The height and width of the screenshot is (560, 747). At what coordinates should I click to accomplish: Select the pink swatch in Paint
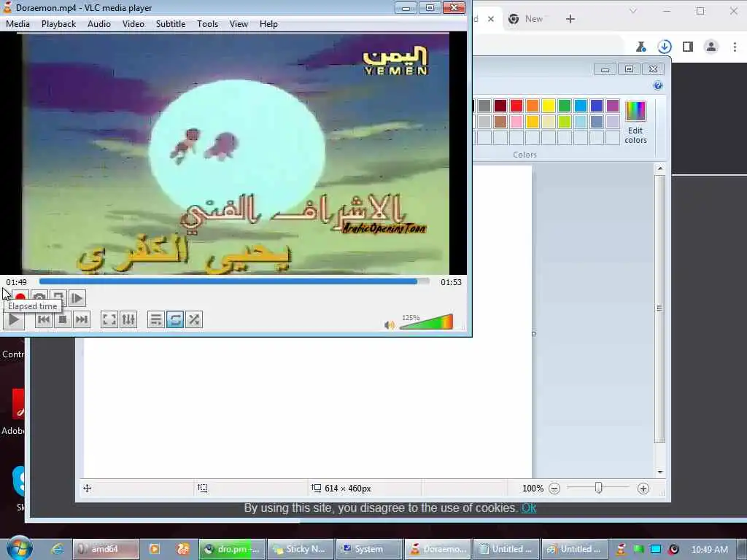pos(516,122)
